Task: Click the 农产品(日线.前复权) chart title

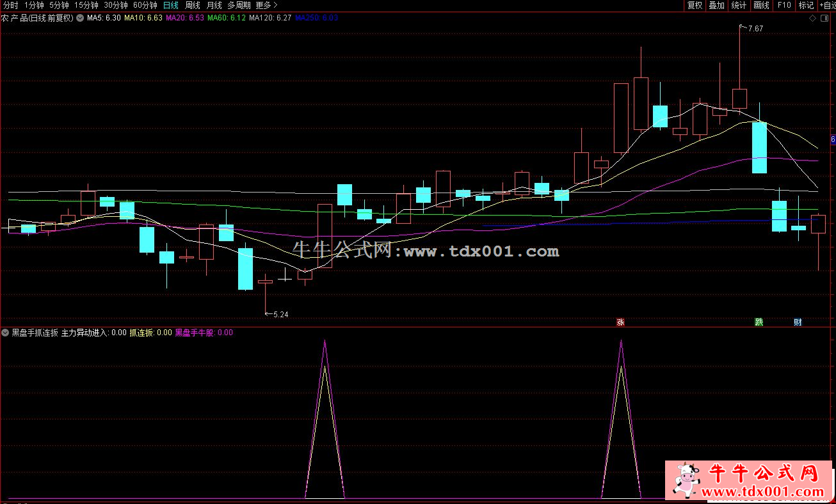Action: click(38, 18)
